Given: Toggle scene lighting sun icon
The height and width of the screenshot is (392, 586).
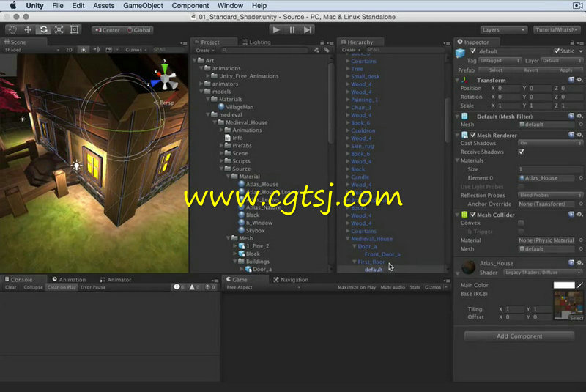Looking at the screenshot, I should [84, 49].
